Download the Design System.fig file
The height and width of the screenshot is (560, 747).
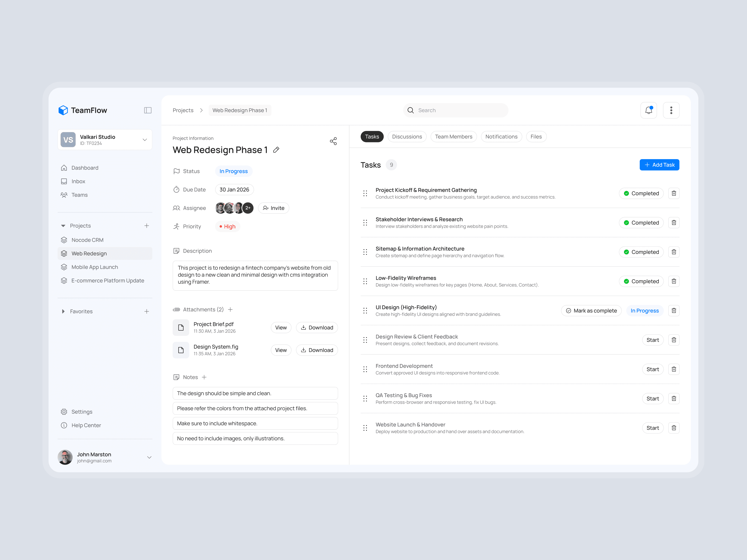pos(317,350)
